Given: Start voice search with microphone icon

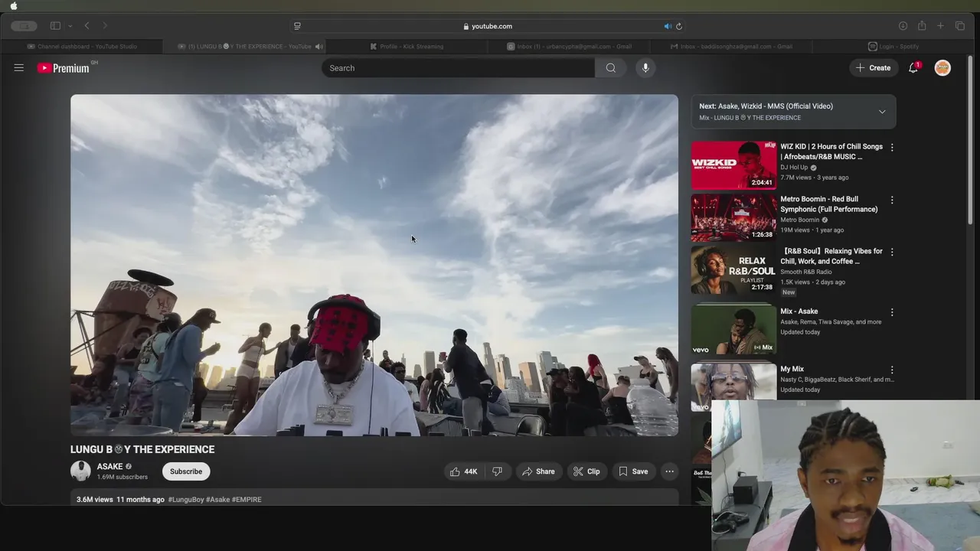Looking at the screenshot, I should 645,68.
